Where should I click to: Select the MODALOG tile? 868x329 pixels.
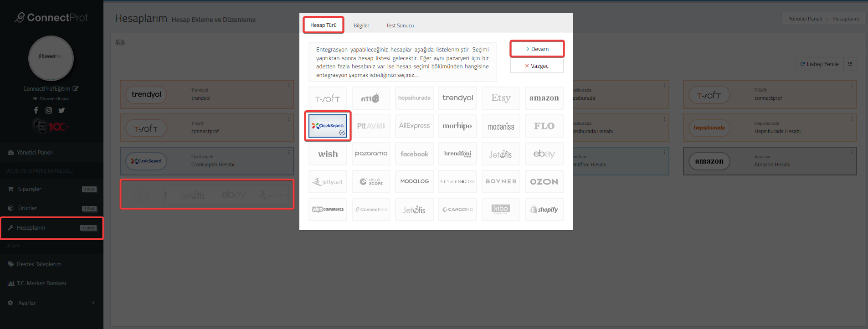[414, 182]
